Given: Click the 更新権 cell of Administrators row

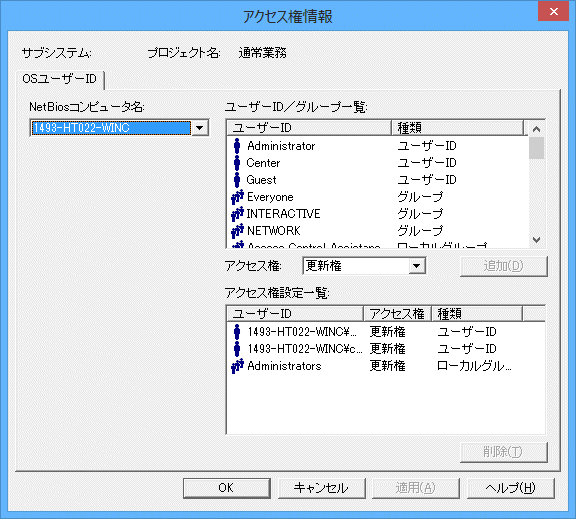Looking at the screenshot, I should 388,366.
